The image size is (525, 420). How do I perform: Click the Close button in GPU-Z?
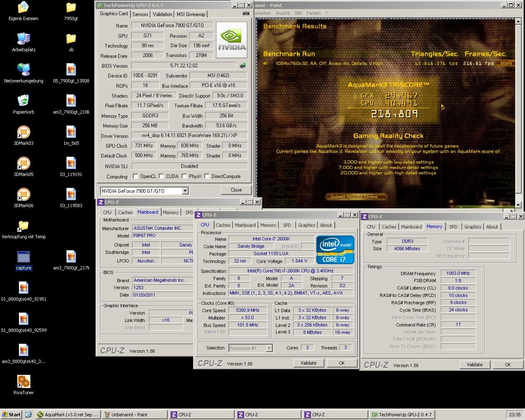[x=236, y=190]
